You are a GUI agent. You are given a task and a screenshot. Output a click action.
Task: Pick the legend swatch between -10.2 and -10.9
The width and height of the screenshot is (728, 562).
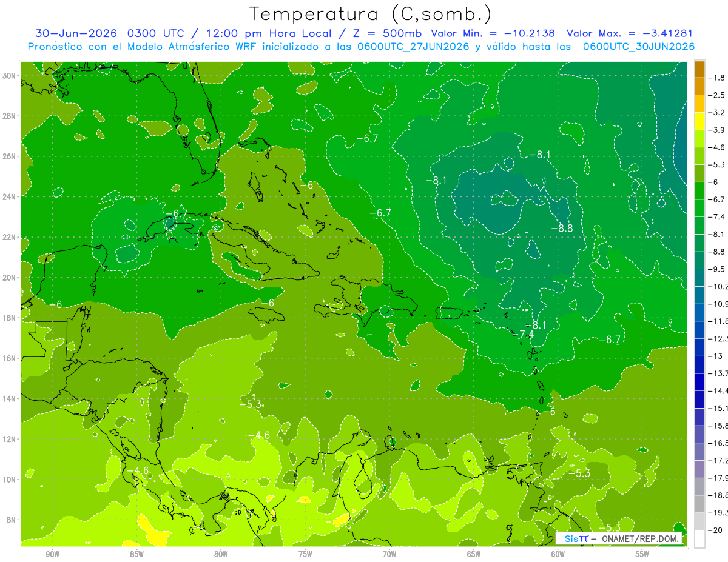(699, 295)
